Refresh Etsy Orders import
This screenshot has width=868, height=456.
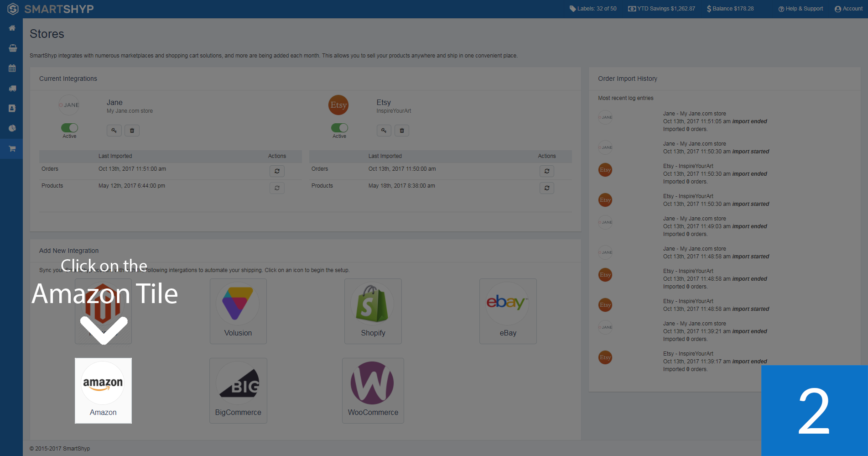(x=547, y=171)
